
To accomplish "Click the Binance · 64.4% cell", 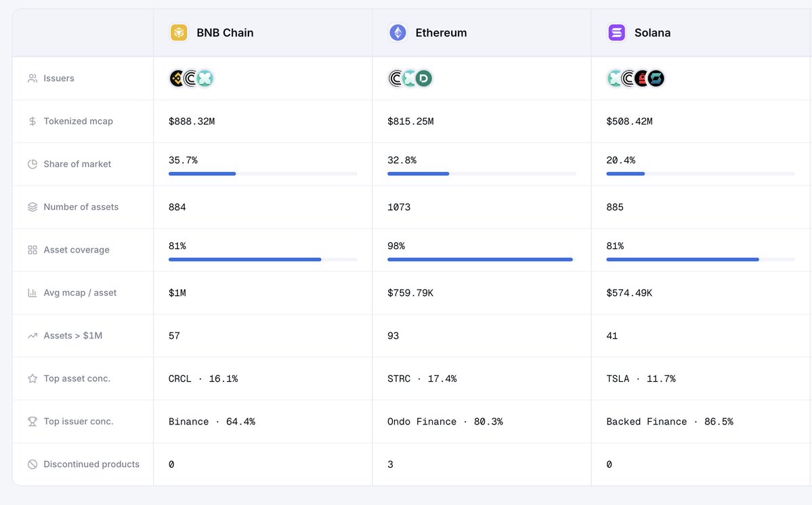I will point(212,422).
